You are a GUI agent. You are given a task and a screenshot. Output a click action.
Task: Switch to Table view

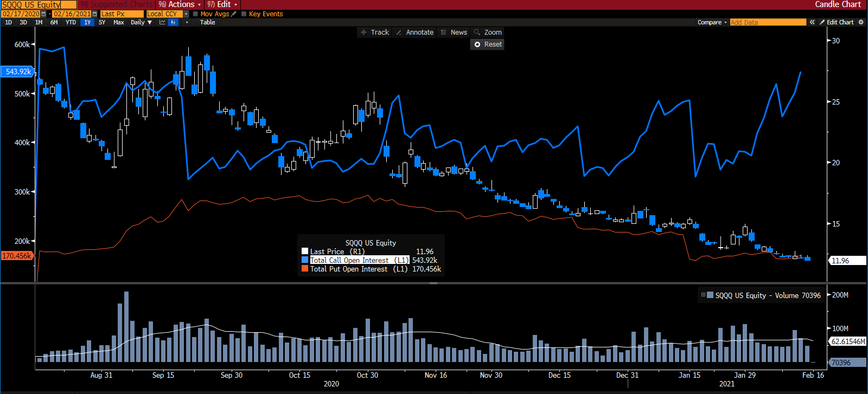pyautogui.click(x=207, y=22)
